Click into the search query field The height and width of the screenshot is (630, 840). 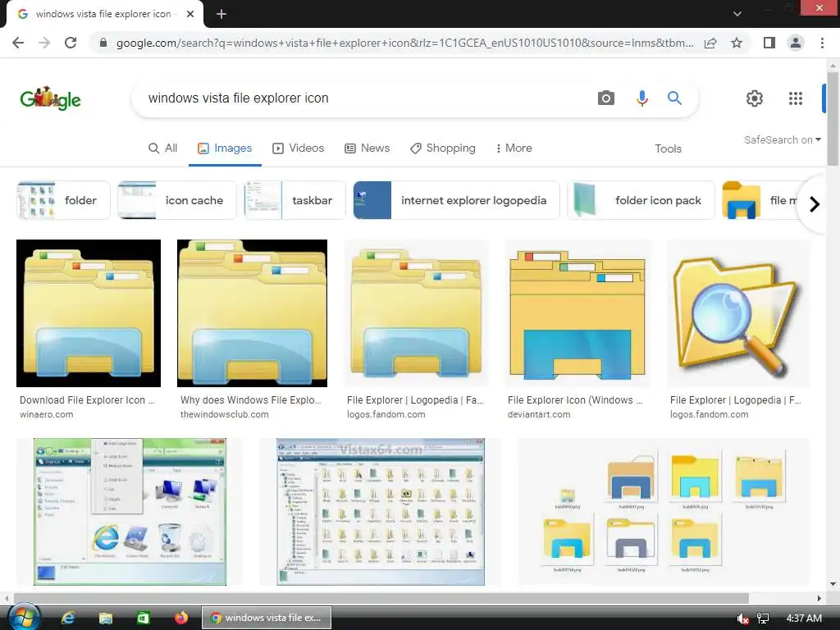click(364, 98)
